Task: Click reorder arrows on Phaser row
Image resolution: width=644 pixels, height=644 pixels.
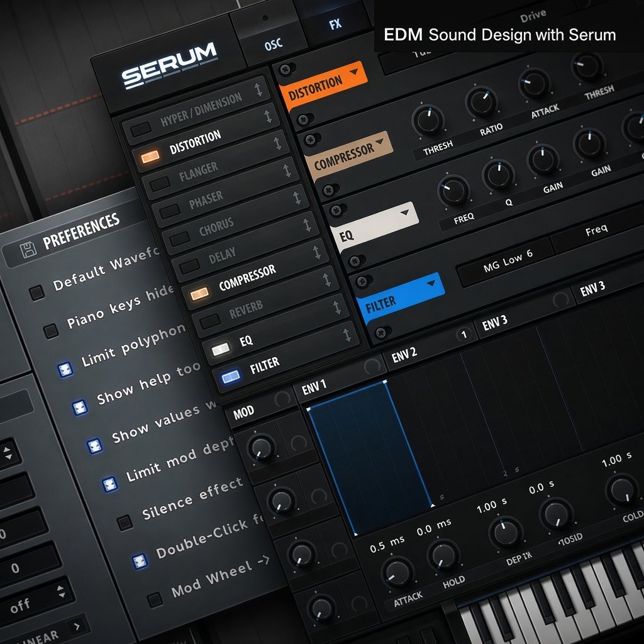Action: (287, 170)
